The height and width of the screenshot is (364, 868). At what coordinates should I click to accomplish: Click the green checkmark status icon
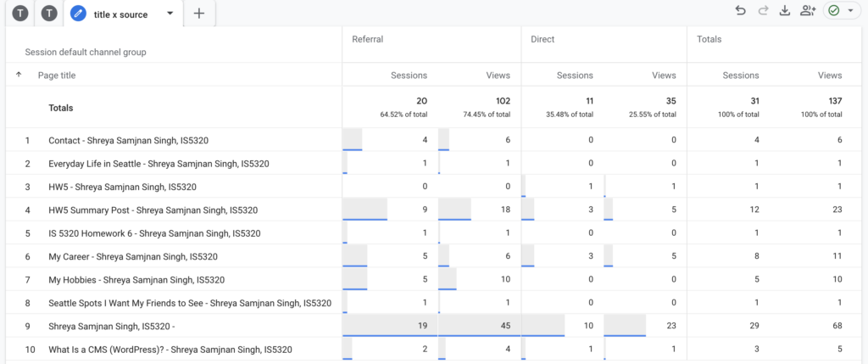(x=833, y=11)
